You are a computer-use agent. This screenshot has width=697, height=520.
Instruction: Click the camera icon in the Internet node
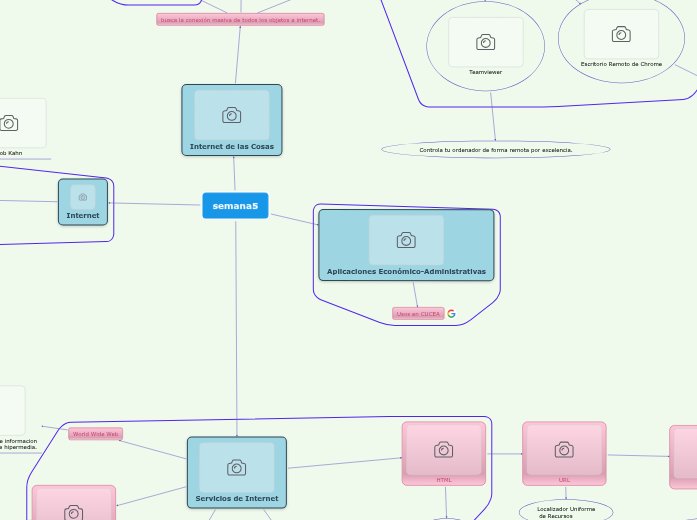coord(83,197)
